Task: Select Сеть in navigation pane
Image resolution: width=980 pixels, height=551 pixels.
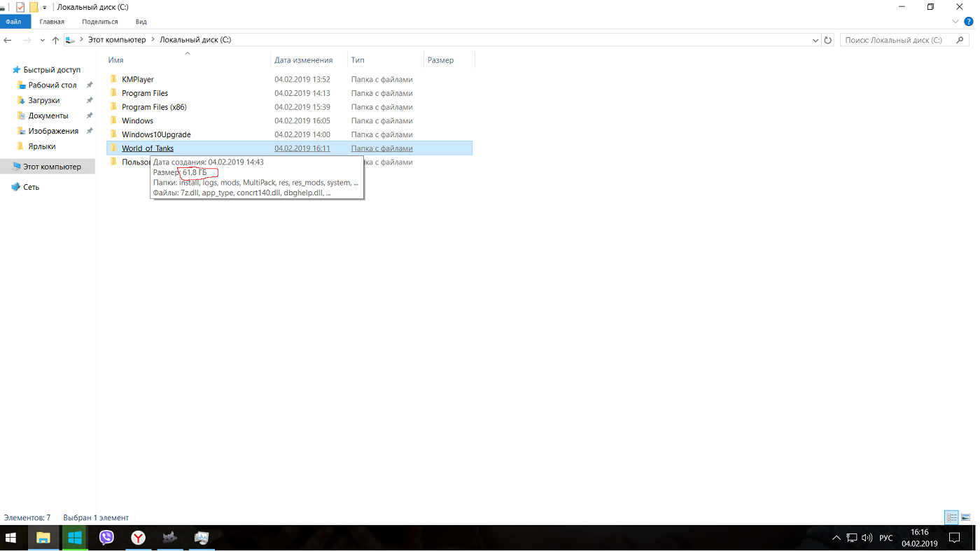Action: coord(31,187)
